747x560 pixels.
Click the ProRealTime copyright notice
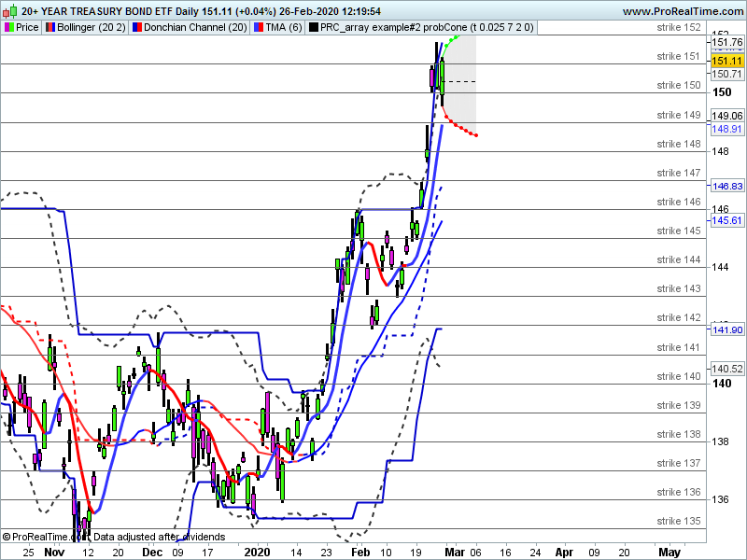click(113, 537)
